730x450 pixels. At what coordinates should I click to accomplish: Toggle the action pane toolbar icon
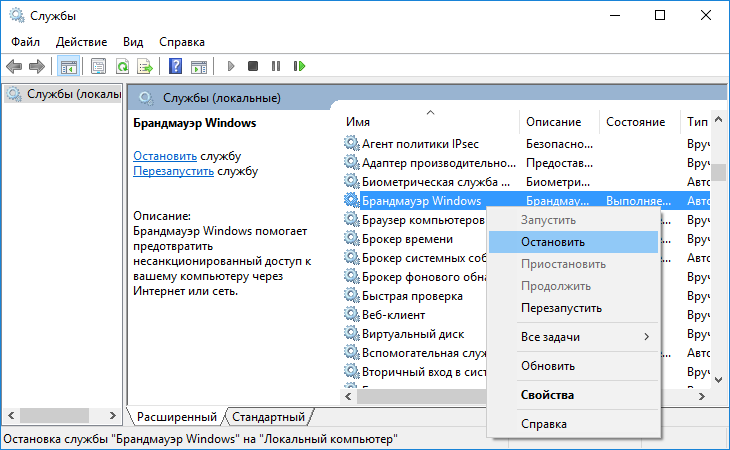click(x=199, y=67)
